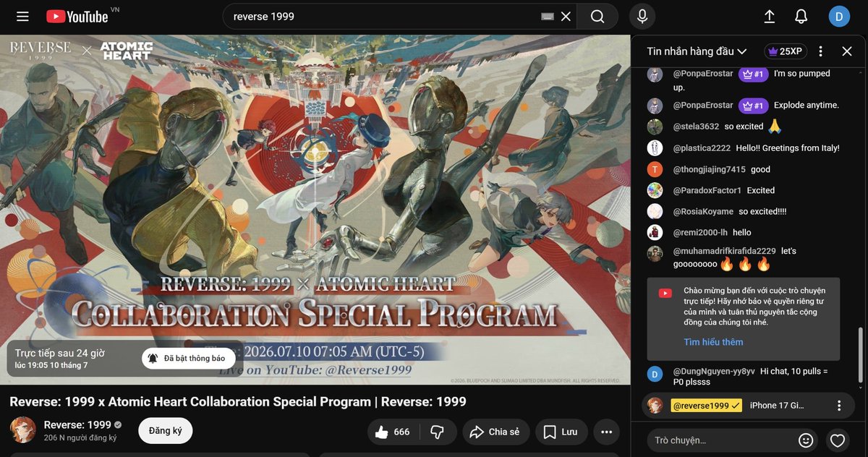Start voice search with microphone
Viewport: 868px width, 457px height.
642,16
